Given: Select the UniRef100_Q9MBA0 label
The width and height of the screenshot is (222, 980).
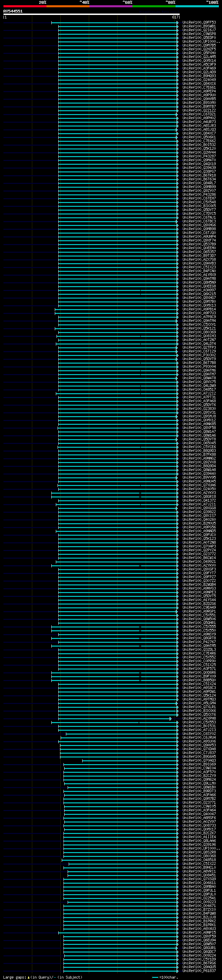Looking at the screenshot, I should tap(199, 886).
